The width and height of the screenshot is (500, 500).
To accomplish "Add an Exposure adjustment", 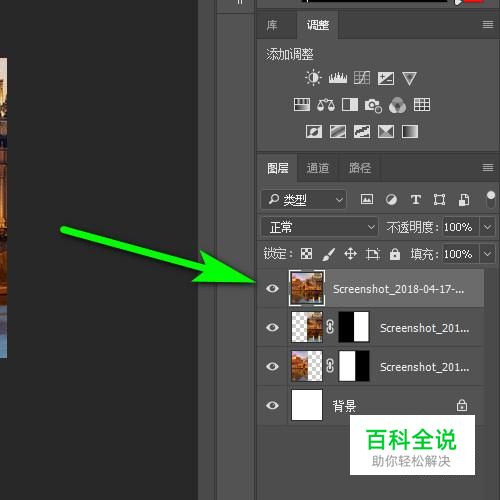I will tap(386, 79).
